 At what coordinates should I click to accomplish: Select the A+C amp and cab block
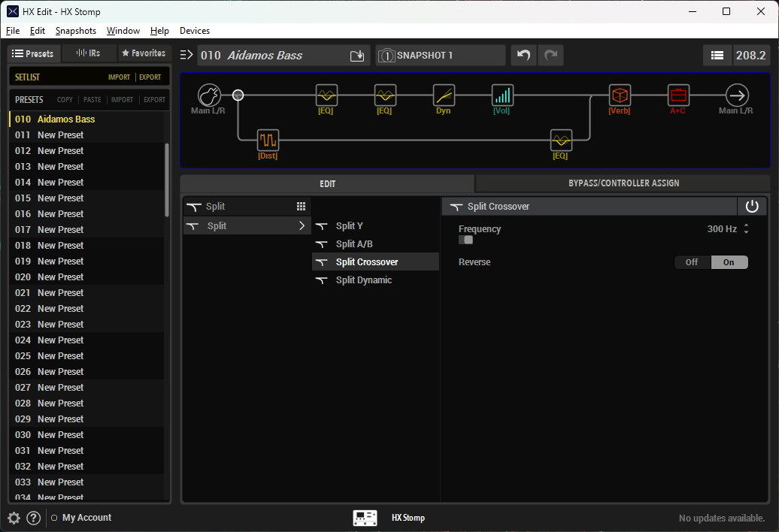click(678, 95)
